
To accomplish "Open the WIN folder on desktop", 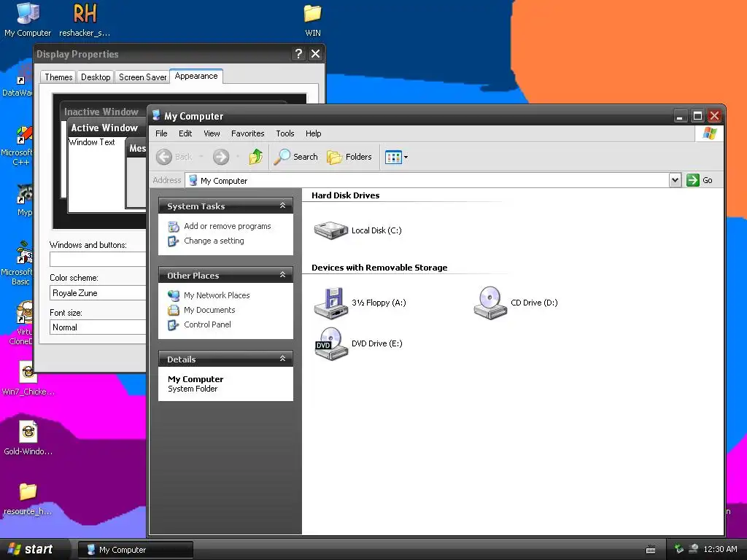I will point(312,20).
